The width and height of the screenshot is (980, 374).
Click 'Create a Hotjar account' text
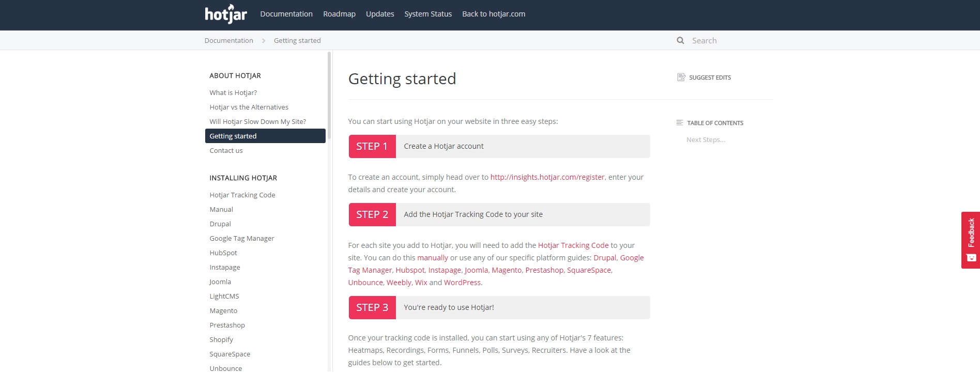[x=443, y=146]
